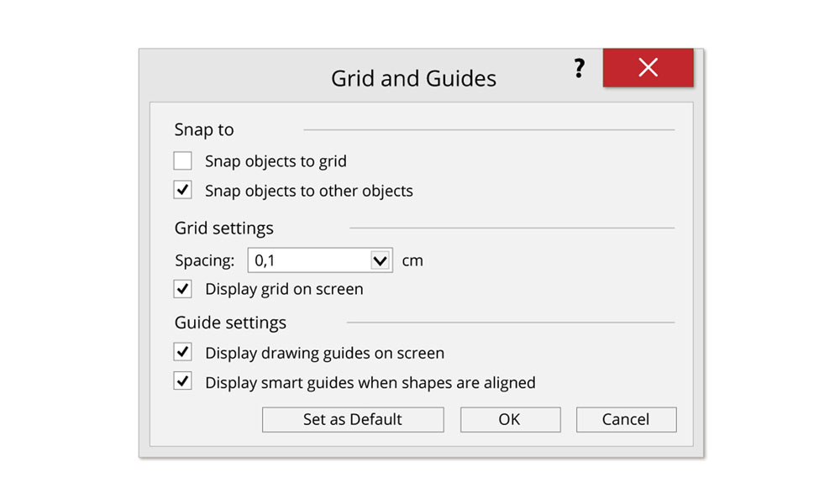Disable the Display grid on screen checkbox
This screenshot has height=504, width=840.
(x=182, y=288)
